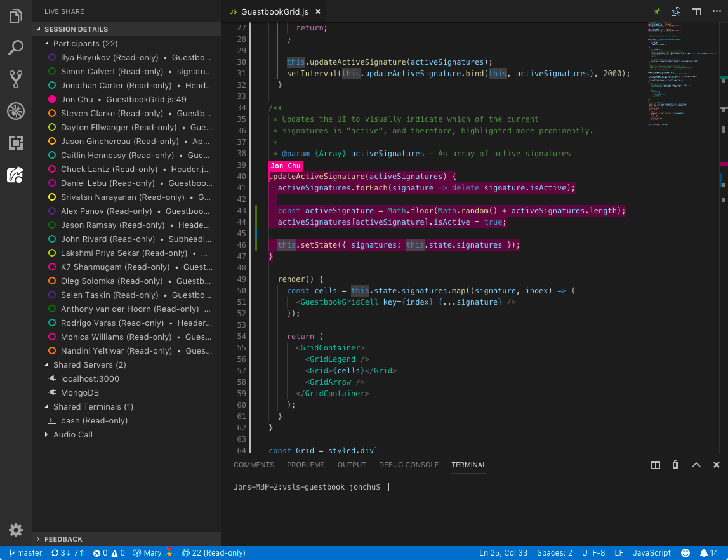This screenshot has width=728, height=560.
Task: Toggle split terminal panel icon
Action: tap(655, 465)
